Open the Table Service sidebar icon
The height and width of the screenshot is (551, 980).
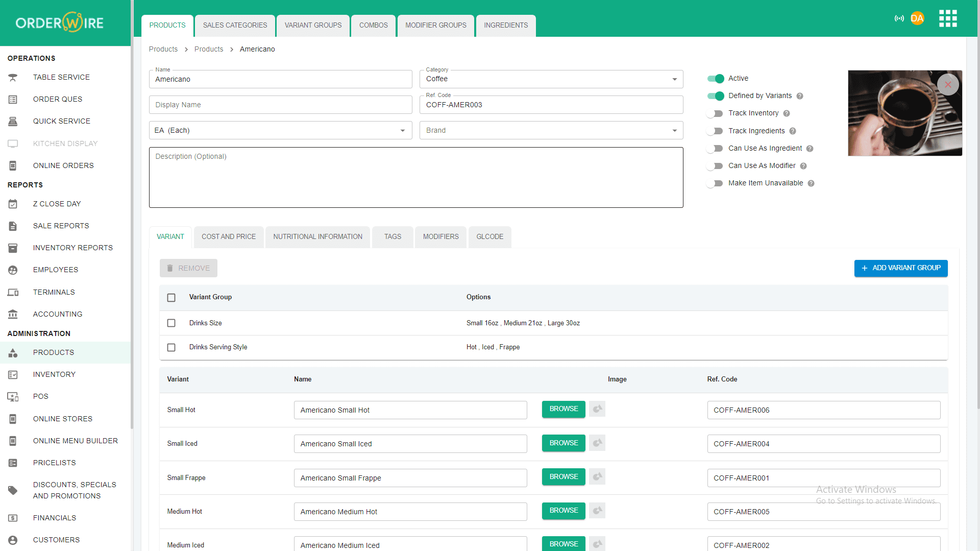[x=13, y=77]
